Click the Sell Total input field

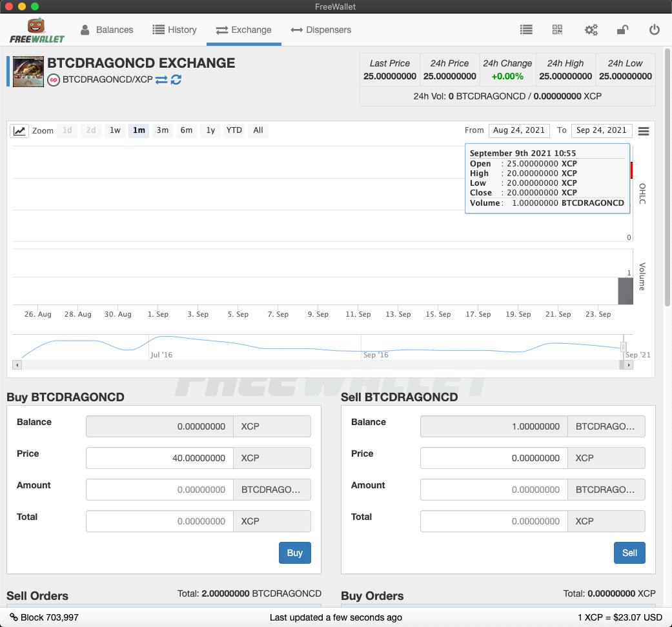click(x=494, y=521)
